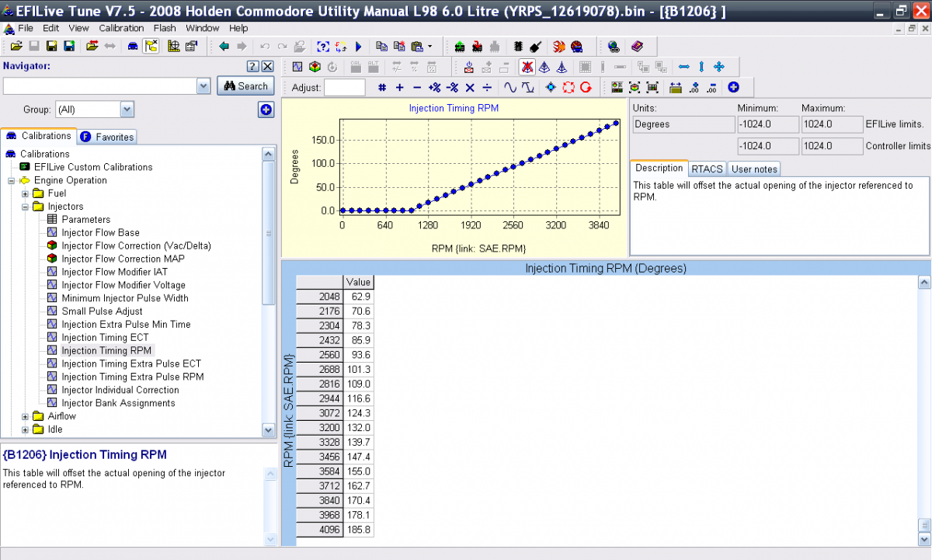This screenshot has height=560, width=932.
Task: Select the Description tab
Action: click(x=659, y=168)
